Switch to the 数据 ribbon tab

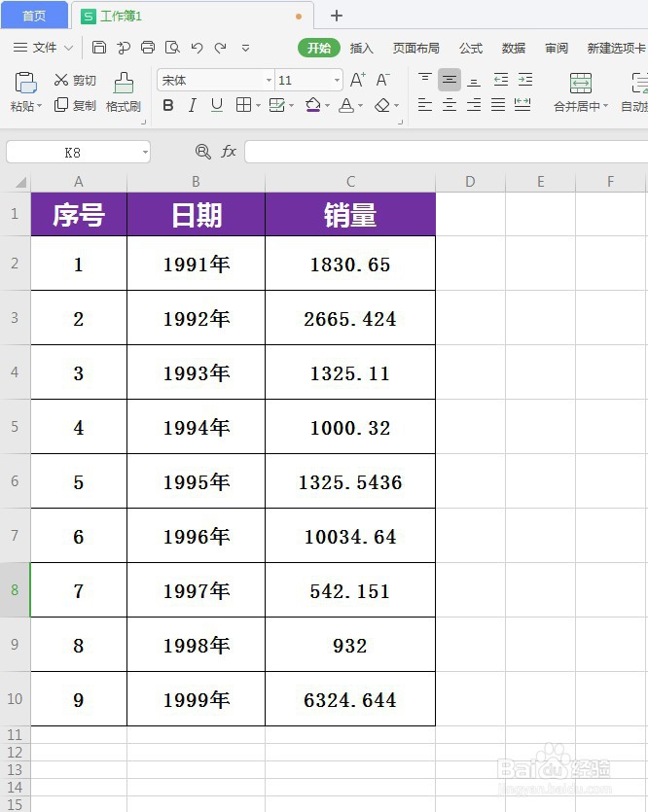pyautogui.click(x=514, y=49)
